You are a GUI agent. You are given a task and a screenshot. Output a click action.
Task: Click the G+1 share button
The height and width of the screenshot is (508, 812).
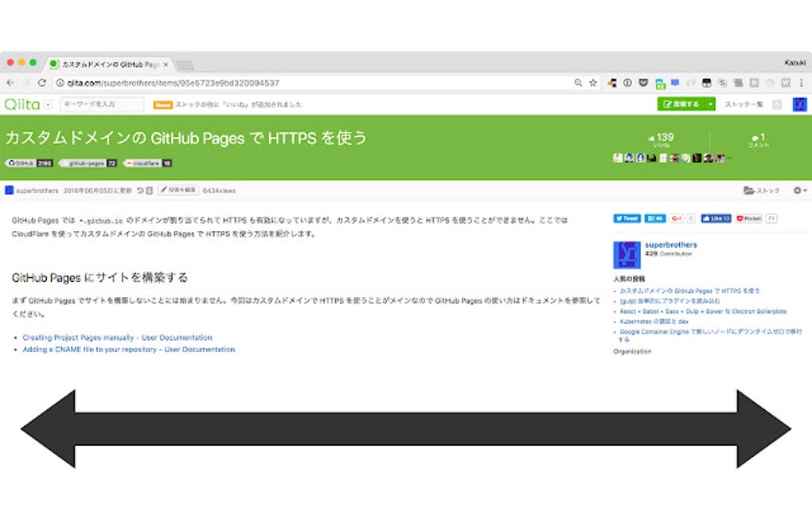[x=677, y=218]
